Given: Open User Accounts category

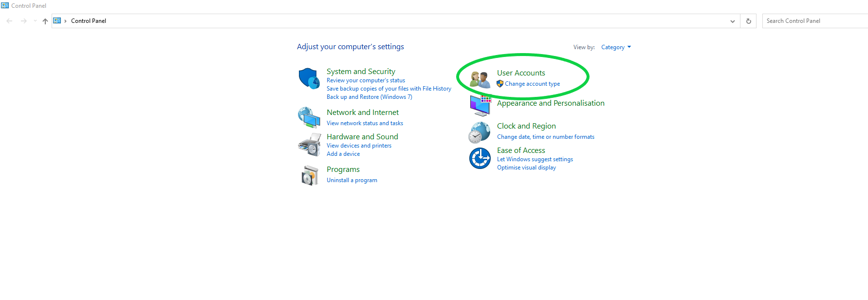Looking at the screenshot, I should click(x=521, y=73).
